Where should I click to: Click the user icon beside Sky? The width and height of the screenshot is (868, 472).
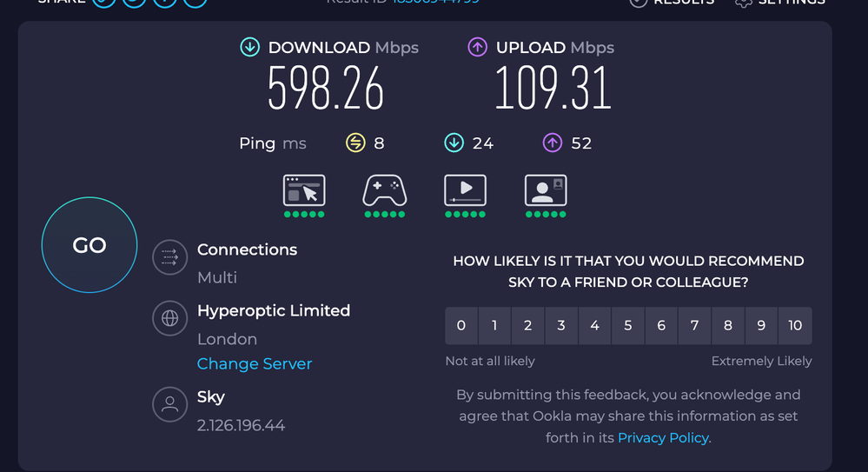tap(170, 404)
